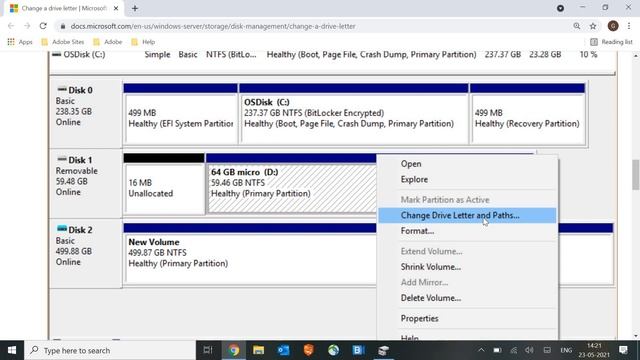Bookmark this page with the star icon
The height and width of the screenshot is (360, 640).
point(593,26)
